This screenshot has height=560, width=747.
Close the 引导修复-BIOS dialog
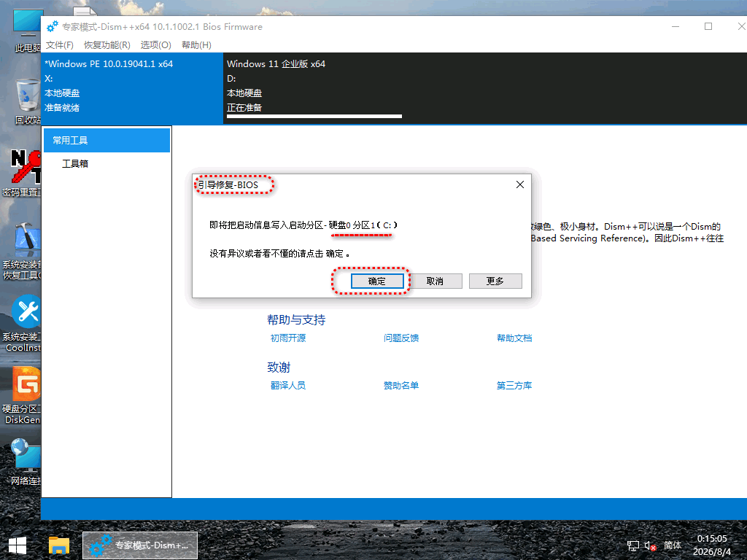coord(519,184)
